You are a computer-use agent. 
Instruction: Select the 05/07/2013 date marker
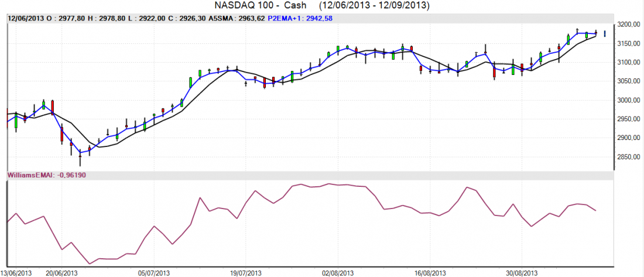point(154,273)
